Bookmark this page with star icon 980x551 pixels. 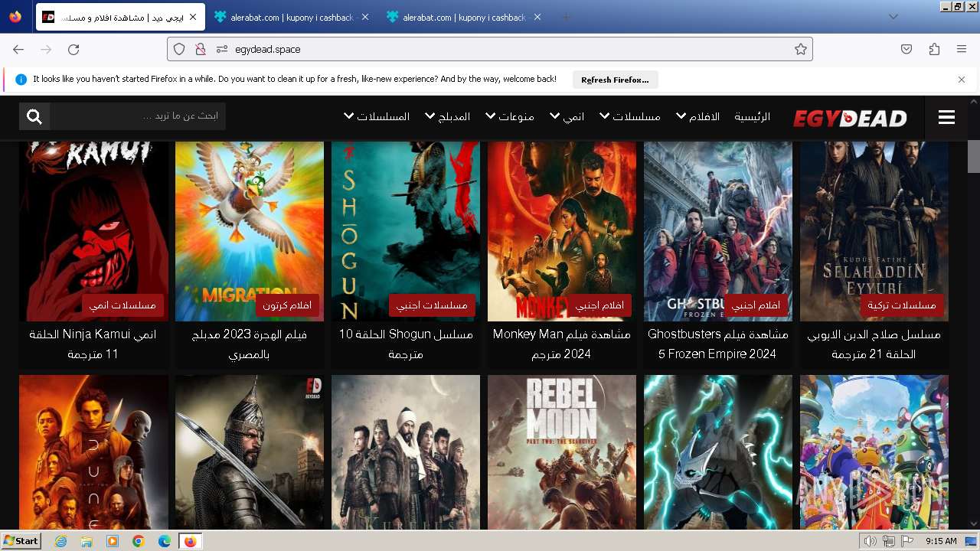click(801, 49)
